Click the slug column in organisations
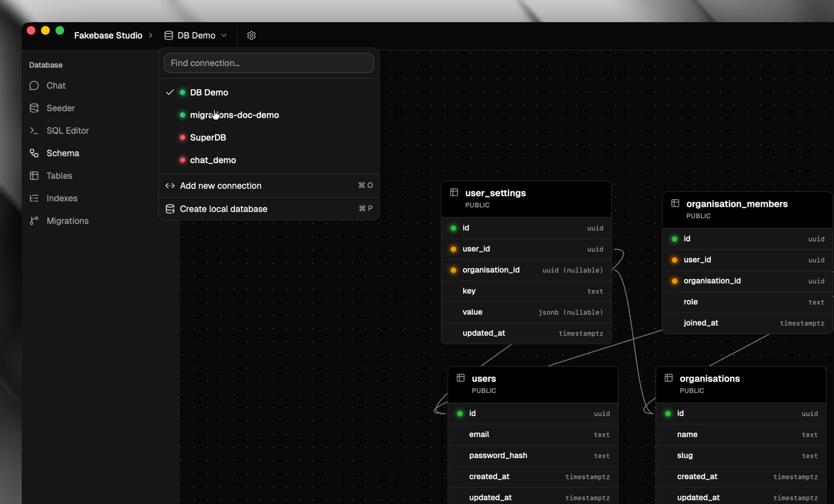The image size is (834, 504). click(741, 456)
